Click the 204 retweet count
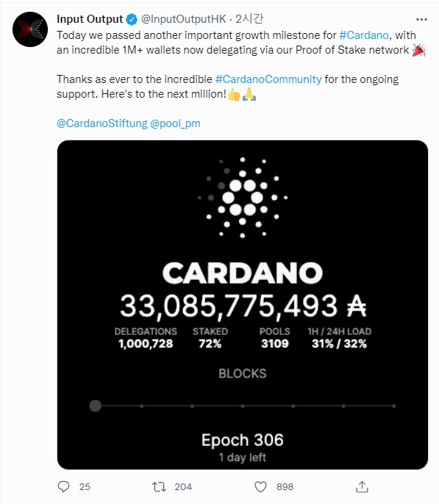The height and width of the screenshot is (504, 439). (183, 486)
